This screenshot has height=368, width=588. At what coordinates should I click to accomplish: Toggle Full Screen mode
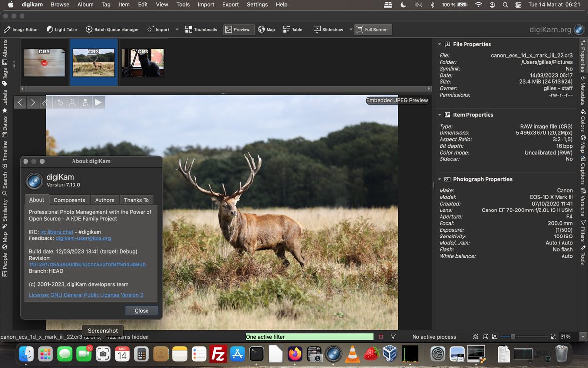click(373, 29)
